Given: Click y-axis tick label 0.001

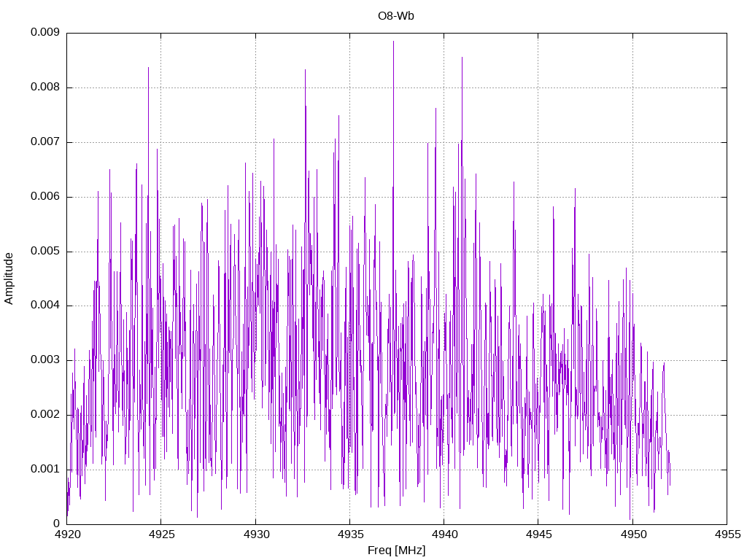Looking at the screenshot, I should 45,469.
